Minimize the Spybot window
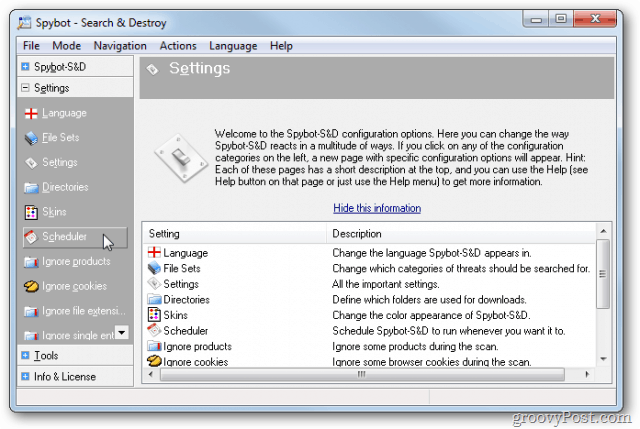Viewport: 640px width, 429px height. [536, 19]
